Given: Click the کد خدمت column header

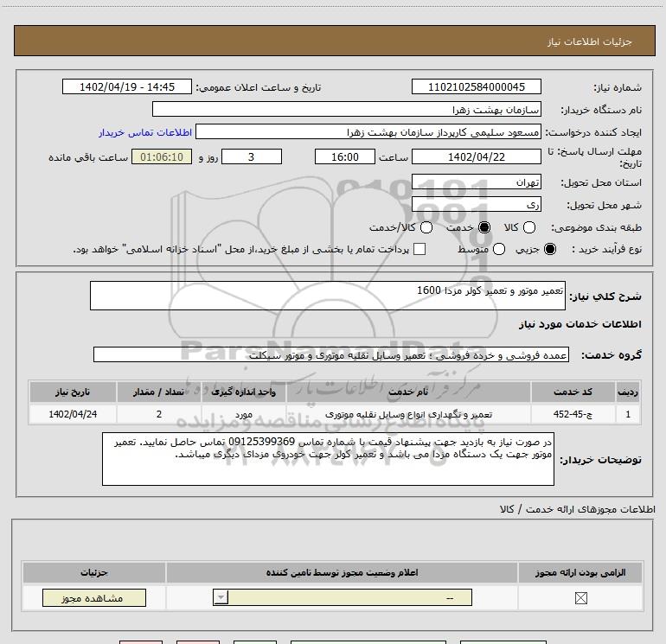Looking at the screenshot, I should click(573, 392).
